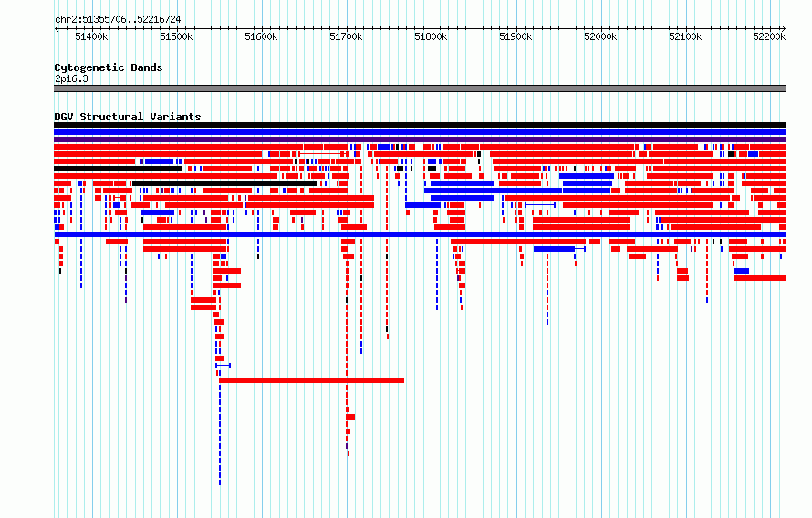Select the purple full-width DGV variant bar

point(420,140)
